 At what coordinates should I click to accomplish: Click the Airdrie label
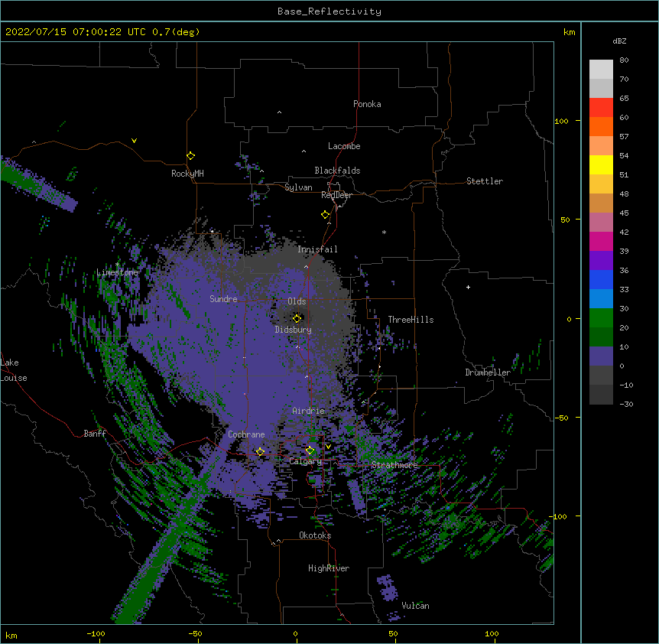coord(309,411)
